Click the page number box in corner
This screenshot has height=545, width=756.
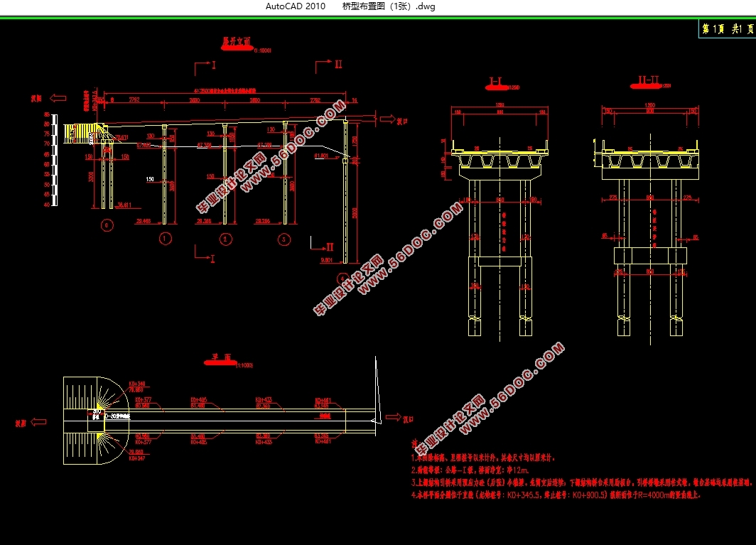726,29
